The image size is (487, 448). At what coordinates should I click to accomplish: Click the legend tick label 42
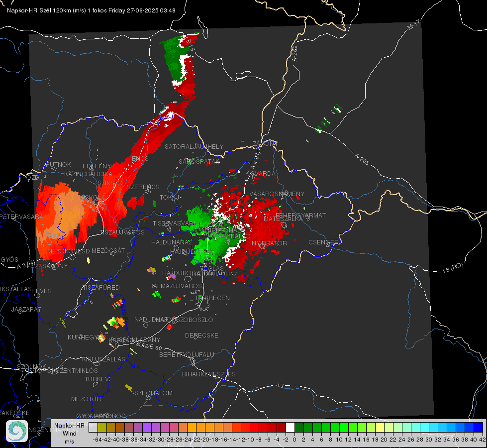click(x=482, y=440)
